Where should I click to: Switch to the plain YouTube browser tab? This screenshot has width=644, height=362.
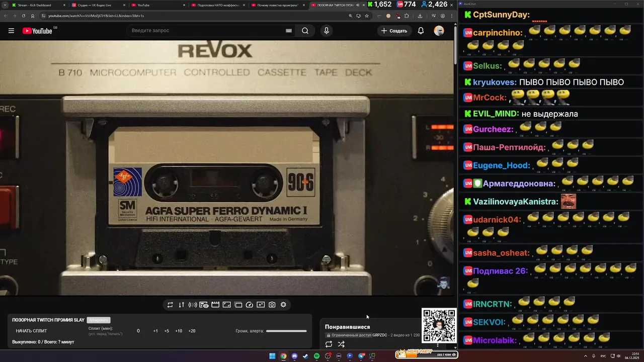point(158,5)
